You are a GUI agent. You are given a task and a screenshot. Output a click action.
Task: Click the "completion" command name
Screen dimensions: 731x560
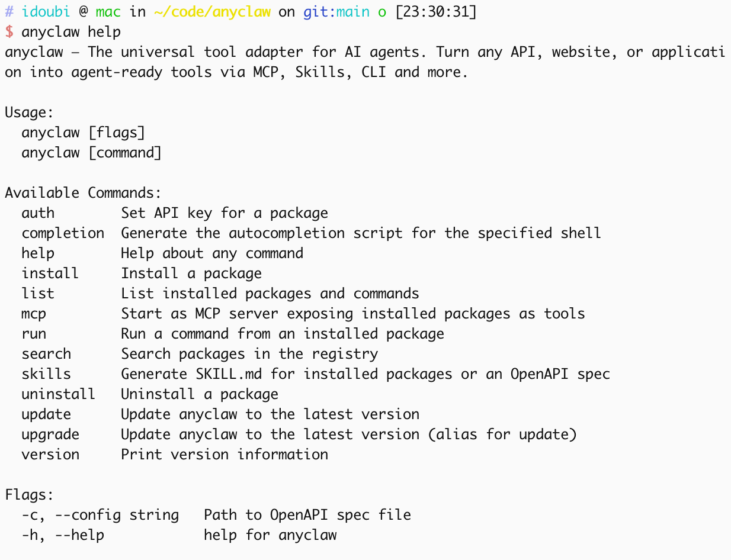tap(63, 233)
